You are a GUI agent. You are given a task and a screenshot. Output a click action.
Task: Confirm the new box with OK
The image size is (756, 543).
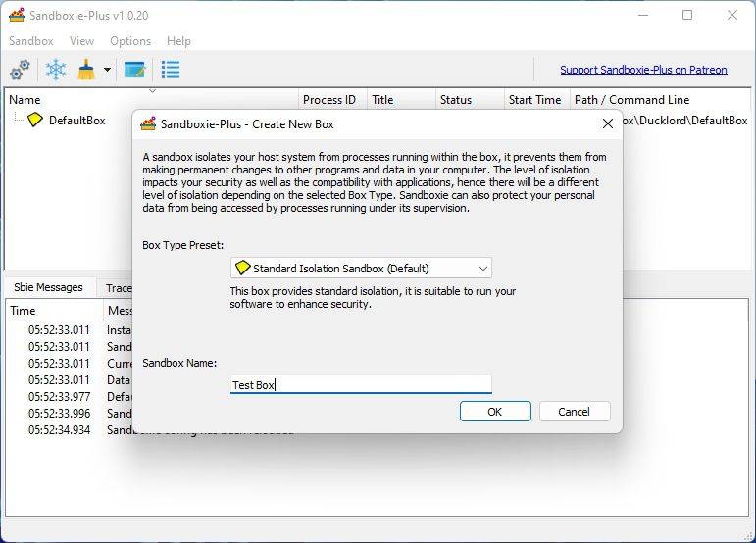pyautogui.click(x=495, y=412)
